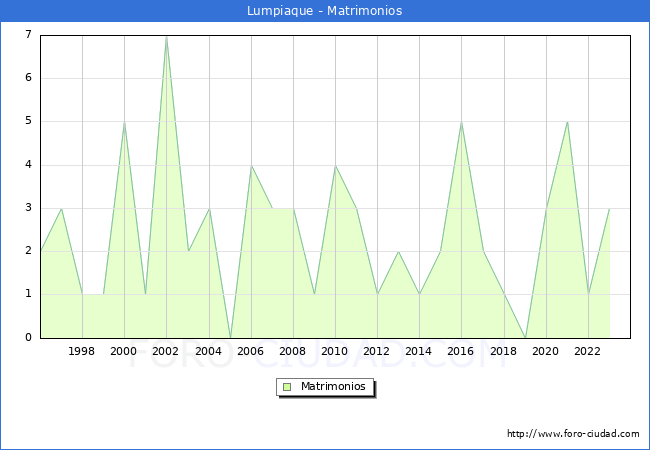Click the 2006 data point at 4
The height and width of the screenshot is (450, 650).
pyautogui.click(x=251, y=166)
